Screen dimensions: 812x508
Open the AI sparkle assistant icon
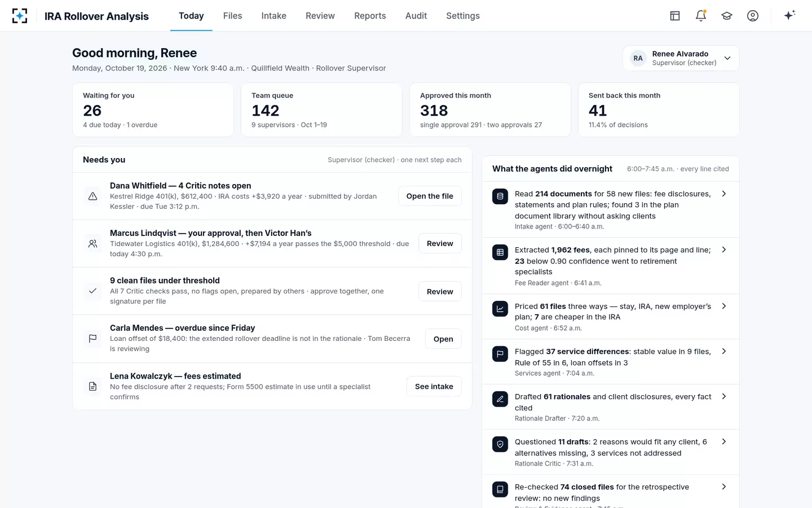[789, 15]
